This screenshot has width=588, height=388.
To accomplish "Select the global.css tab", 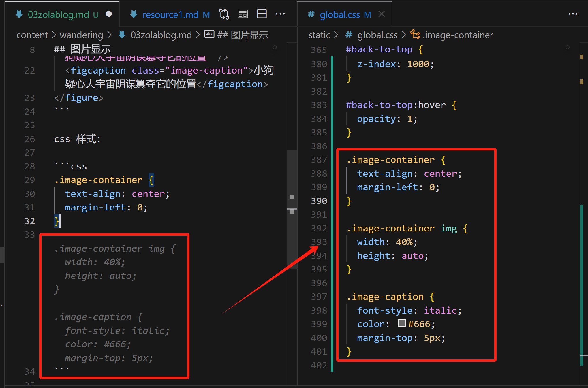I will [345, 14].
